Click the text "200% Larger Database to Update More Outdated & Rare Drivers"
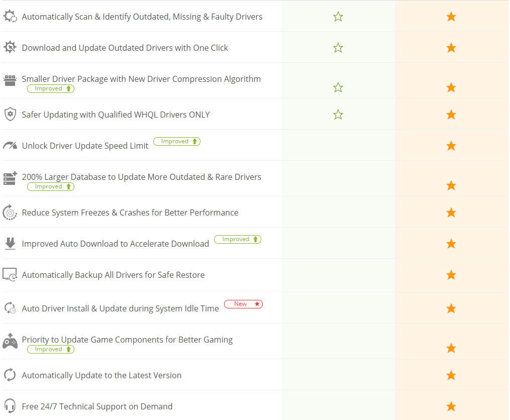 142,177
